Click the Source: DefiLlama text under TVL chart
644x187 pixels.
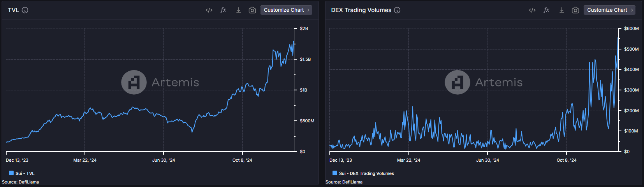[x=20, y=182]
